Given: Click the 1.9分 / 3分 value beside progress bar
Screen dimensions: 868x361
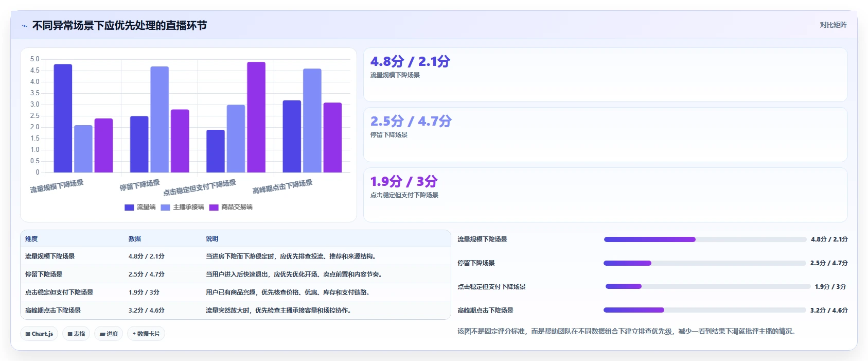Looking at the screenshot, I should click(x=830, y=287).
